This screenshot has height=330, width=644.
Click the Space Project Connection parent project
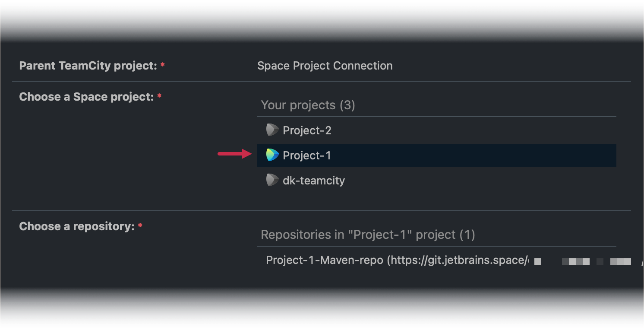325,65
